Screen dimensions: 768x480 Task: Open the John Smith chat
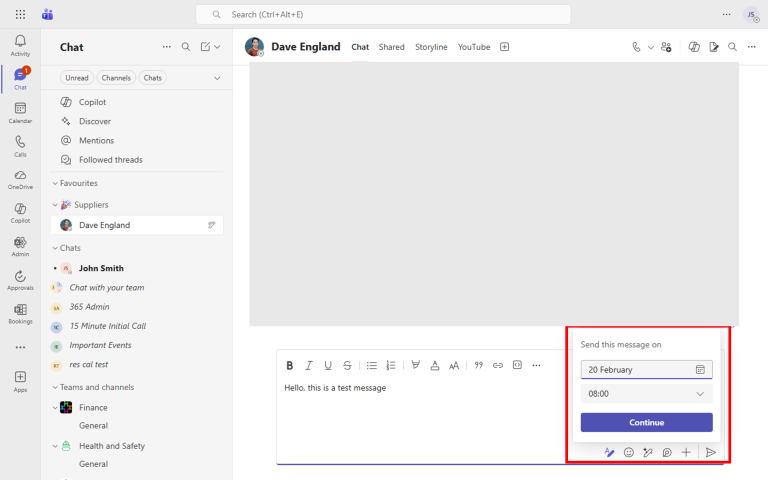101,268
